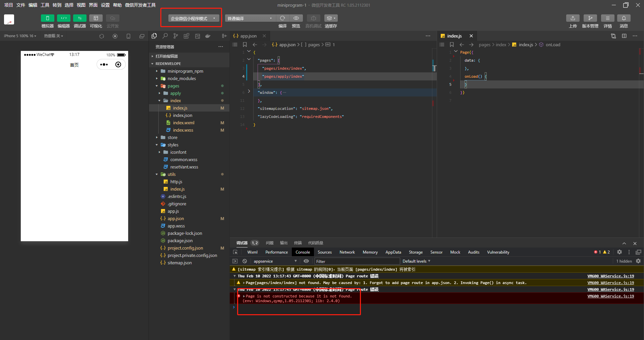Open the enterprise WeChat mini program mode dropdown

(x=194, y=18)
